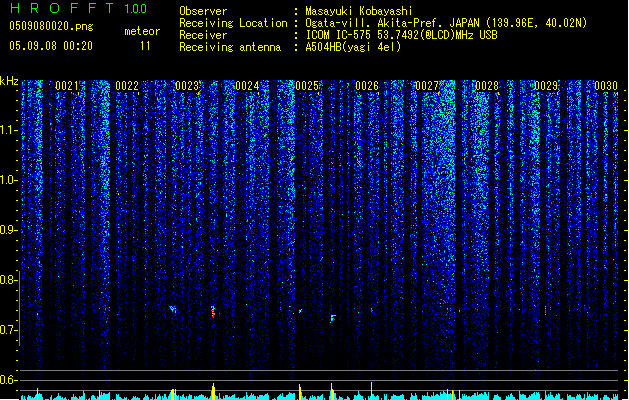
Task: Select the Ogata-vill. Akita-Pref. JAPAN location text
Action: click(446, 23)
